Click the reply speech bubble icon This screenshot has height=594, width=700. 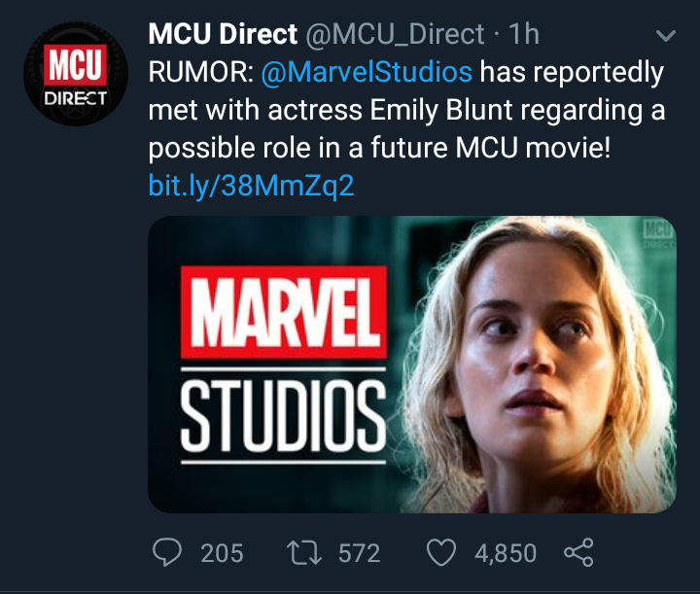tap(168, 553)
